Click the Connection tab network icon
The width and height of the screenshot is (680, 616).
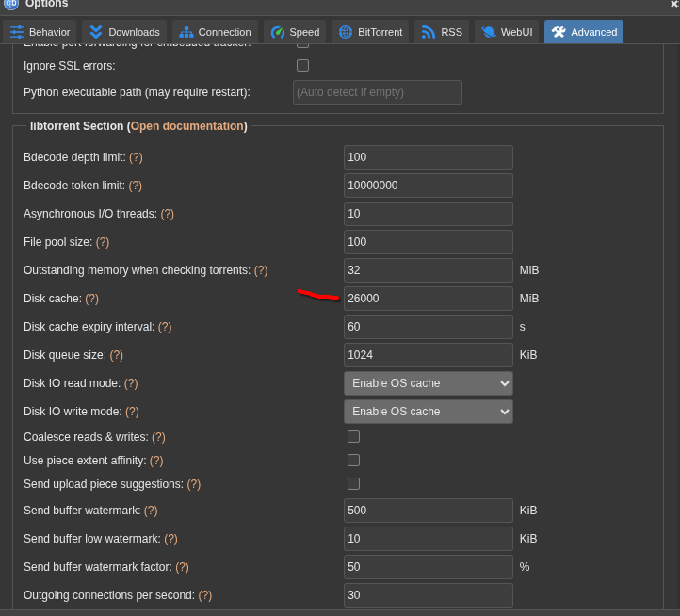tap(186, 32)
